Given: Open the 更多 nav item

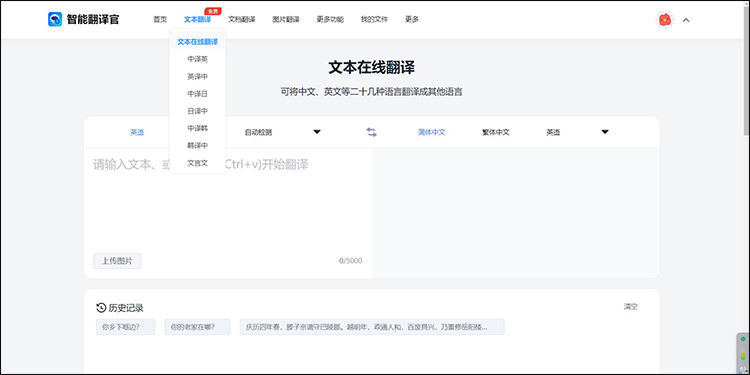Looking at the screenshot, I should (x=412, y=20).
